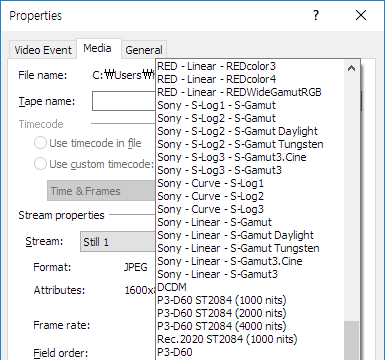The height and width of the screenshot is (360, 385).
Task: Pick Sony - S-Log2 - S-Gamut option
Action: click(x=250, y=118)
